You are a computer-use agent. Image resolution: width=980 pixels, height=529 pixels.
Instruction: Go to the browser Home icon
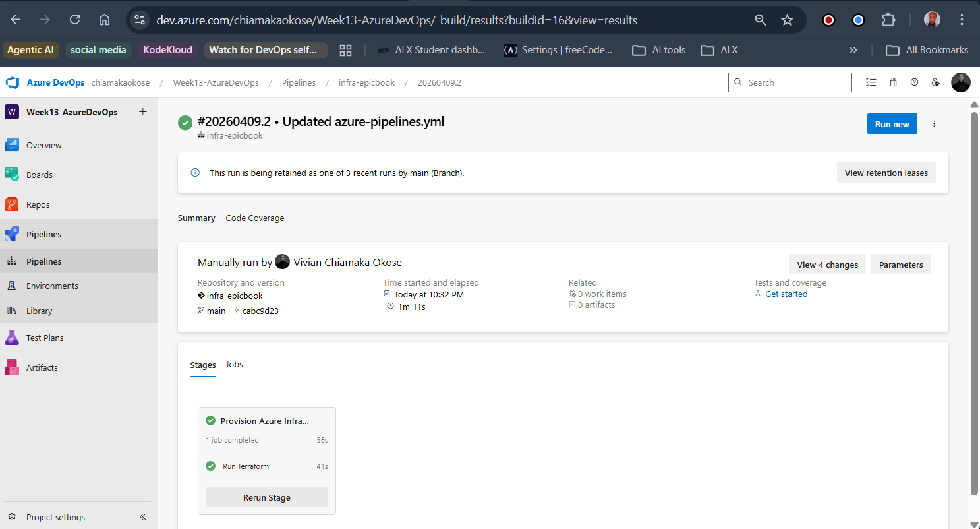click(x=104, y=20)
